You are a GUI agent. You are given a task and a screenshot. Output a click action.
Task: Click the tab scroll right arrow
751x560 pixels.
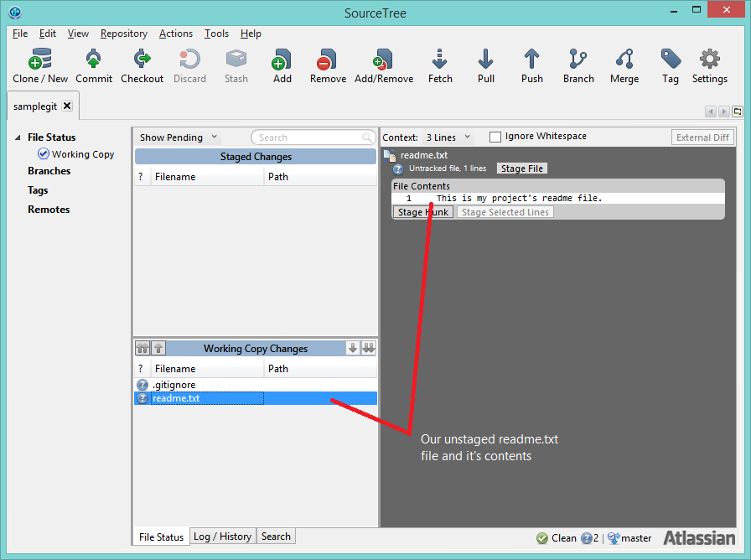(x=724, y=111)
